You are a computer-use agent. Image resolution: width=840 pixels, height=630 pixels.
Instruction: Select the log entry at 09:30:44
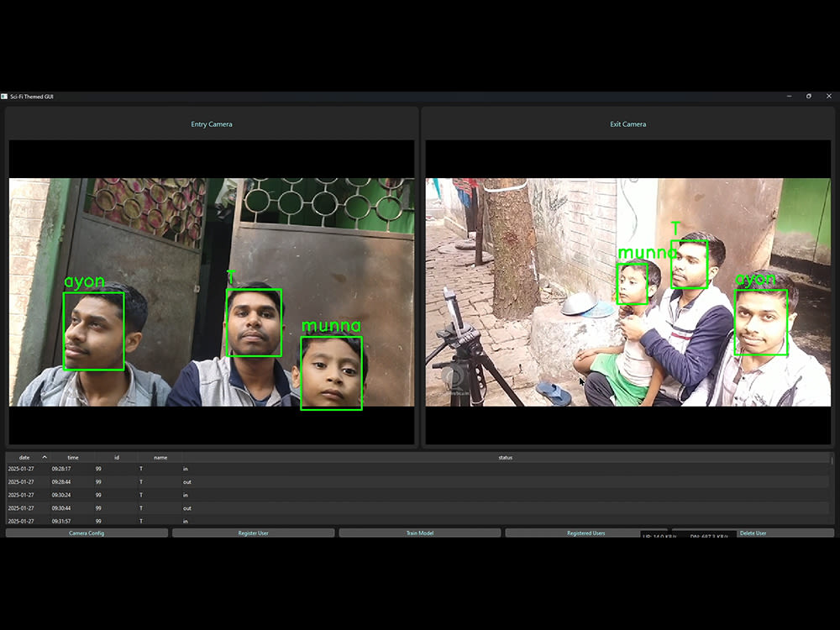[x=417, y=508]
